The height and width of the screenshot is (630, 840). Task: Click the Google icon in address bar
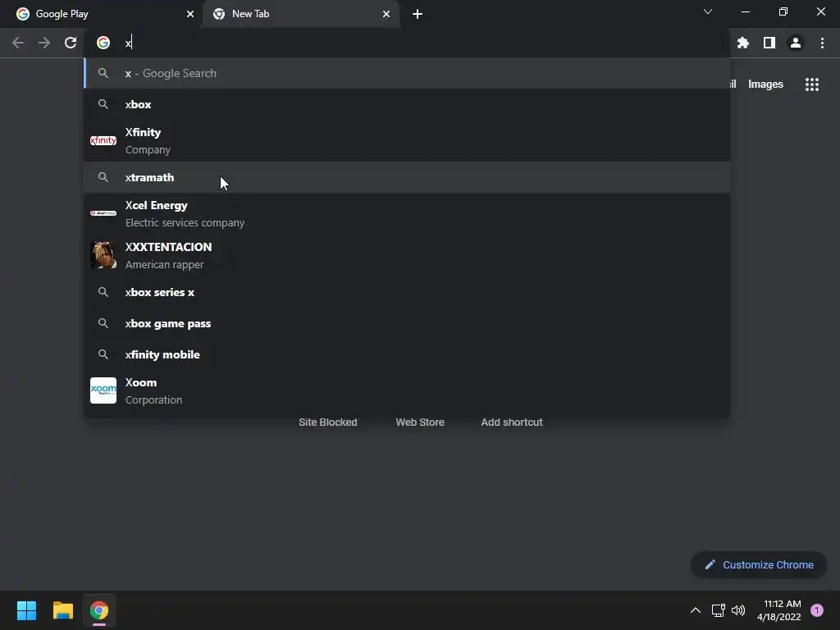point(103,43)
